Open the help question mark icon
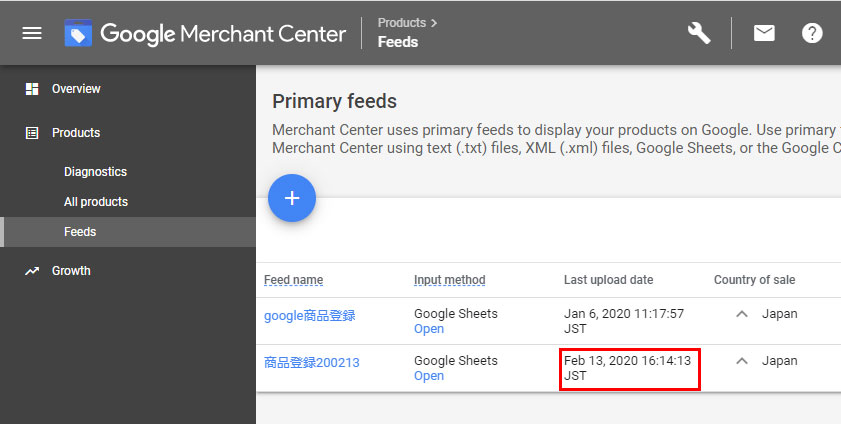This screenshot has height=424, width=841. [812, 33]
